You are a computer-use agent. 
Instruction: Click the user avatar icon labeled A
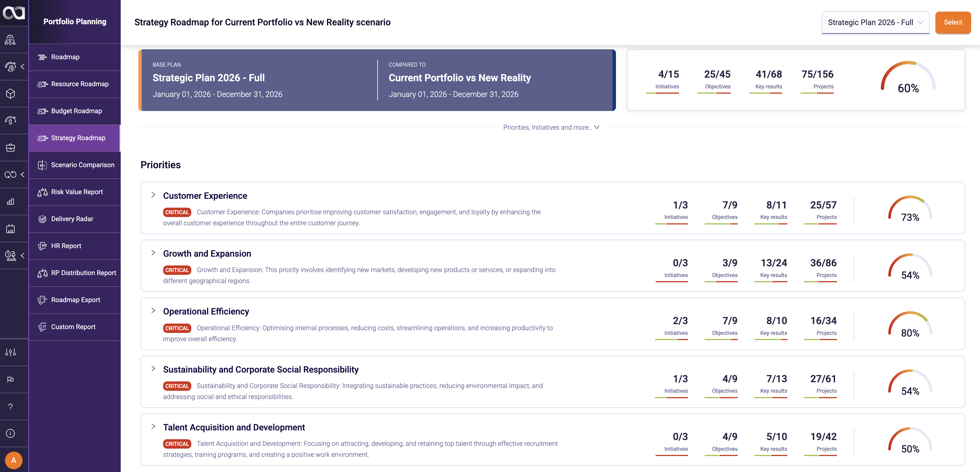click(x=14, y=460)
